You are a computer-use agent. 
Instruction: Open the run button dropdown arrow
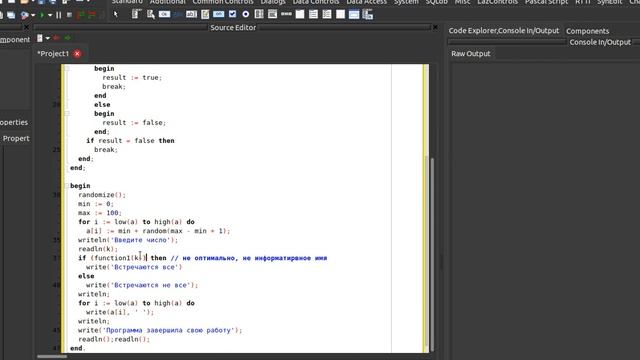pyautogui.click(x=50, y=16)
